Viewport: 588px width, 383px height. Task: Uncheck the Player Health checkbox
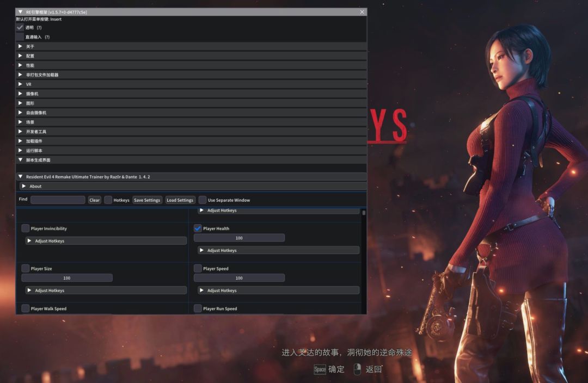(198, 228)
